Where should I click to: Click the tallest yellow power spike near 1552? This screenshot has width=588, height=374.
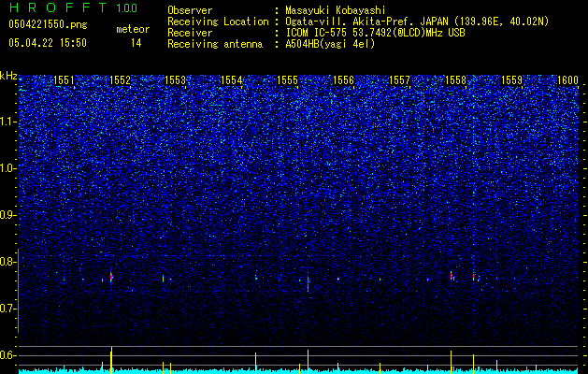tap(111, 360)
